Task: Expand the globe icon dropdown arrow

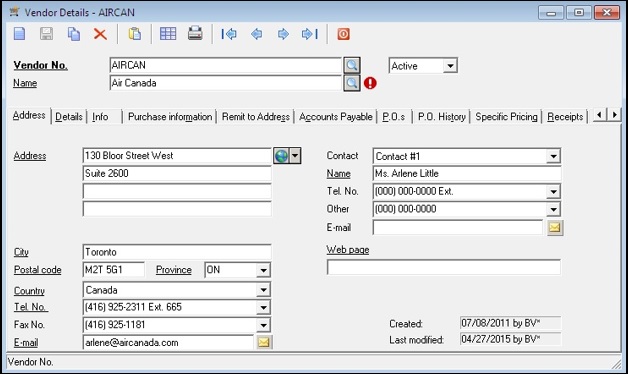Action: (x=295, y=155)
